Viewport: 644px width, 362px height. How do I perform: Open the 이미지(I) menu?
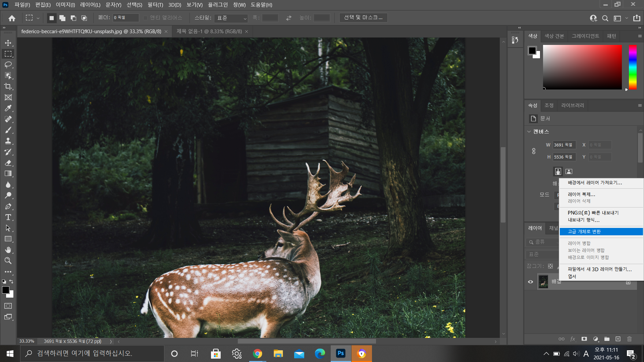click(x=65, y=5)
